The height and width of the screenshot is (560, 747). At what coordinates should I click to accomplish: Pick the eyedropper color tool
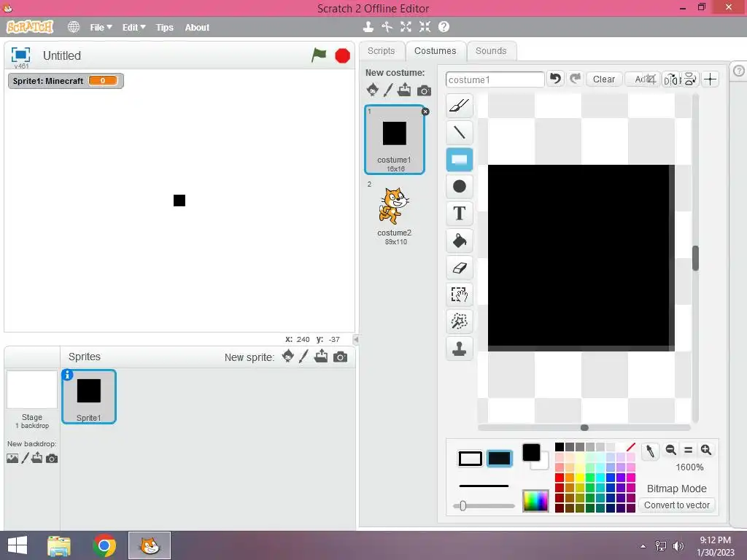650,451
